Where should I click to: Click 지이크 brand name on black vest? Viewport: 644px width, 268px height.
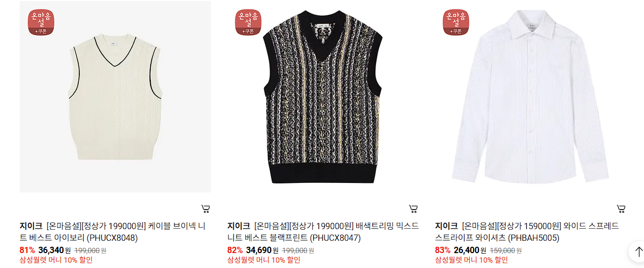point(239,226)
